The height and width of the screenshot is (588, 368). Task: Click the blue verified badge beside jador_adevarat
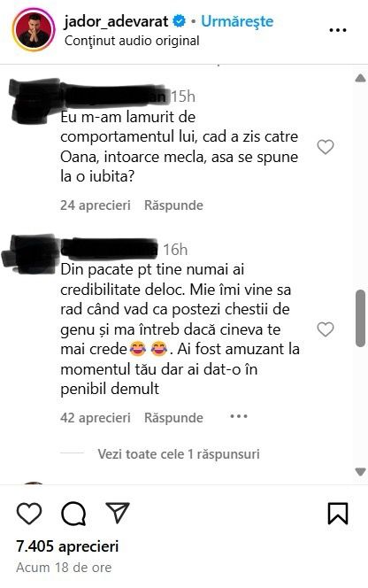tap(179, 21)
